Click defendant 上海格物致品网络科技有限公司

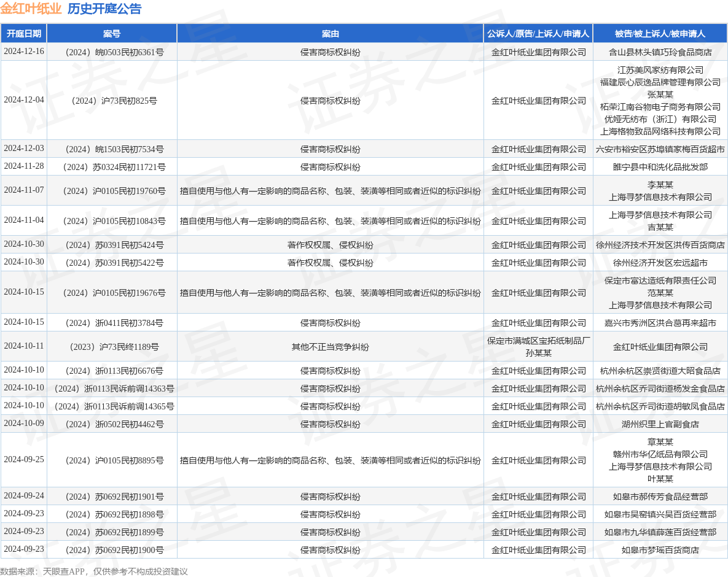coord(660,131)
